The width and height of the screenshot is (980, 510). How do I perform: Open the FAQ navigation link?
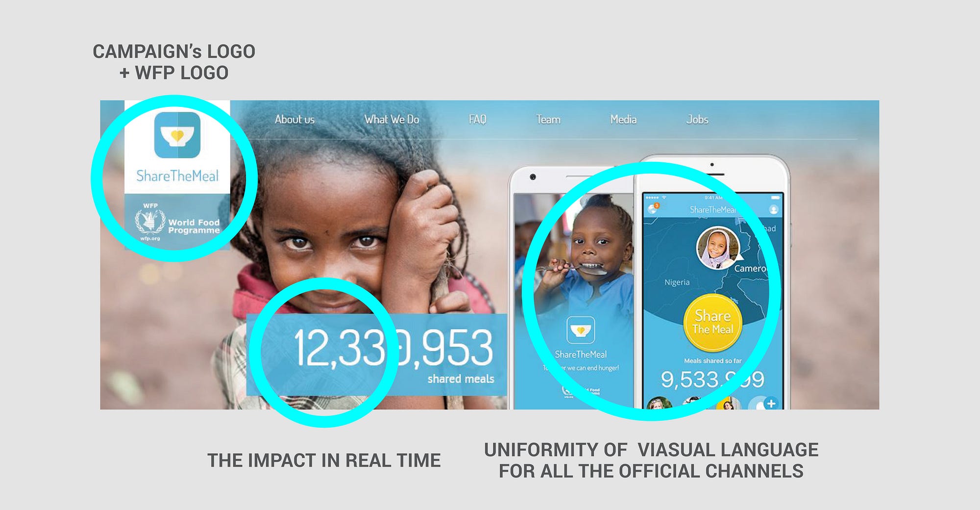(x=477, y=120)
